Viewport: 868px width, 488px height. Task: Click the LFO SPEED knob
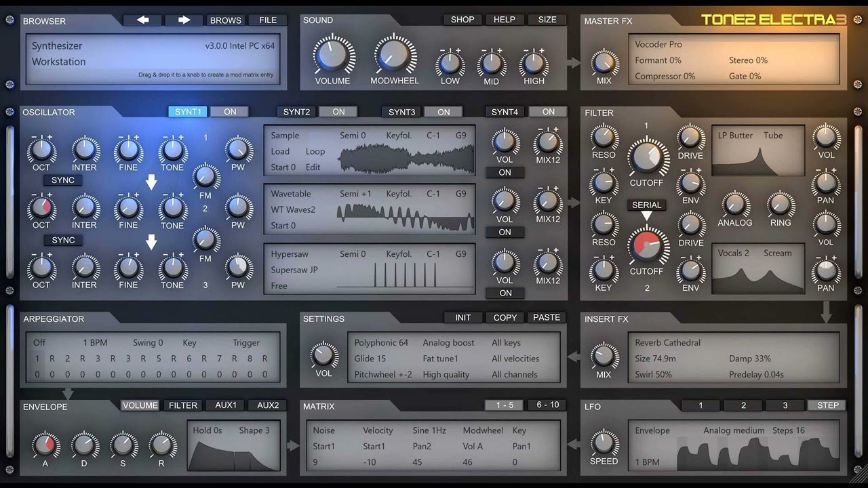coord(604,443)
